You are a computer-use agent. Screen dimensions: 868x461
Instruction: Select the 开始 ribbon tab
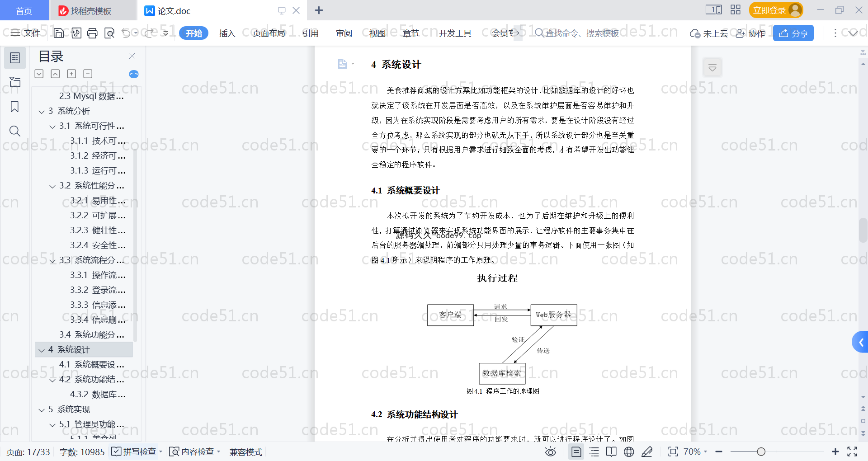coord(193,33)
